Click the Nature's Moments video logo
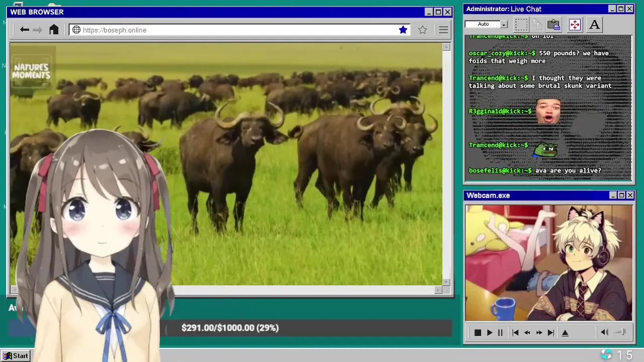The width and height of the screenshot is (644, 362). point(31,71)
